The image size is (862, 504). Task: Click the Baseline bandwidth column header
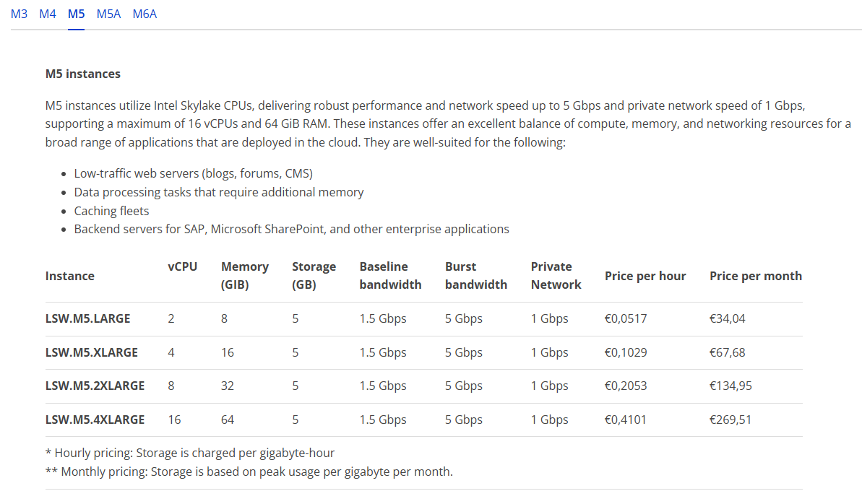point(390,276)
